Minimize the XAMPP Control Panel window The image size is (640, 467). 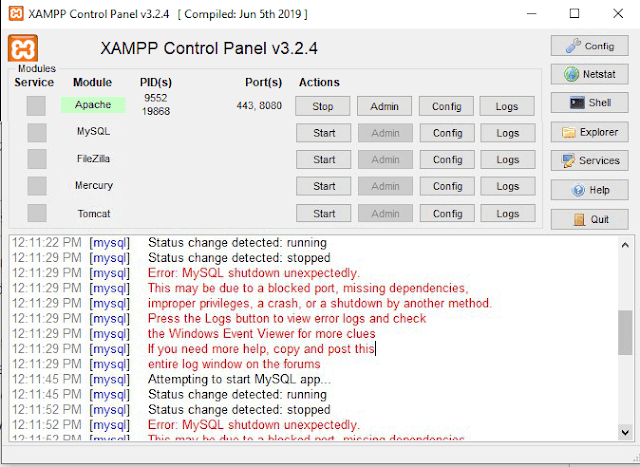tap(531, 13)
